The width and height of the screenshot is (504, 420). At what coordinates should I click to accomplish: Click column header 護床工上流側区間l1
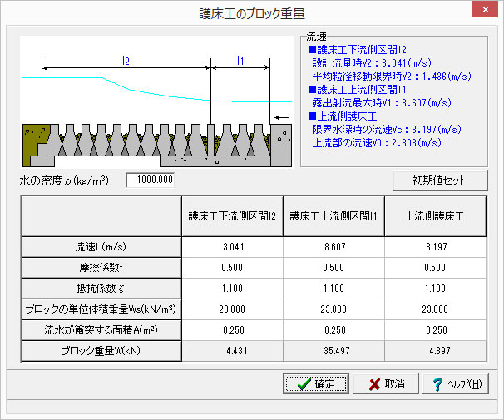click(x=334, y=216)
